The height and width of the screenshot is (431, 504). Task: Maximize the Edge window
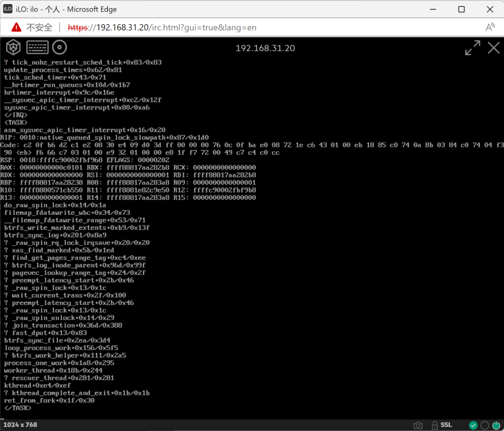462,9
